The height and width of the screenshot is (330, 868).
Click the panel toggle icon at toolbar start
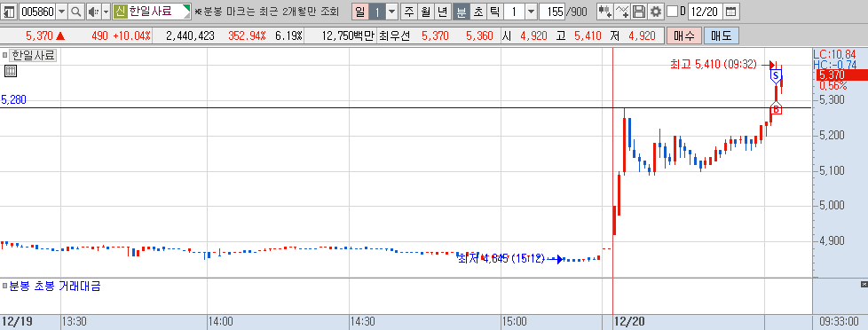10,11
